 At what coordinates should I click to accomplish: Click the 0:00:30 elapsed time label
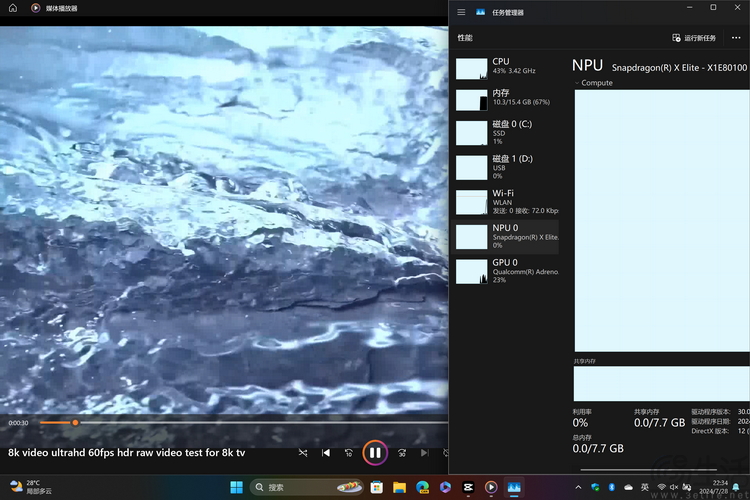[x=18, y=423]
